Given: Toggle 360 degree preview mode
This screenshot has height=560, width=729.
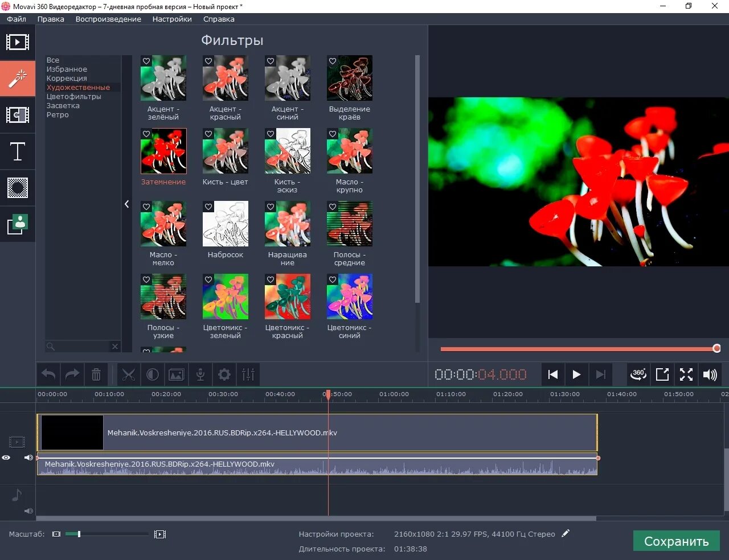Looking at the screenshot, I should [x=638, y=374].
